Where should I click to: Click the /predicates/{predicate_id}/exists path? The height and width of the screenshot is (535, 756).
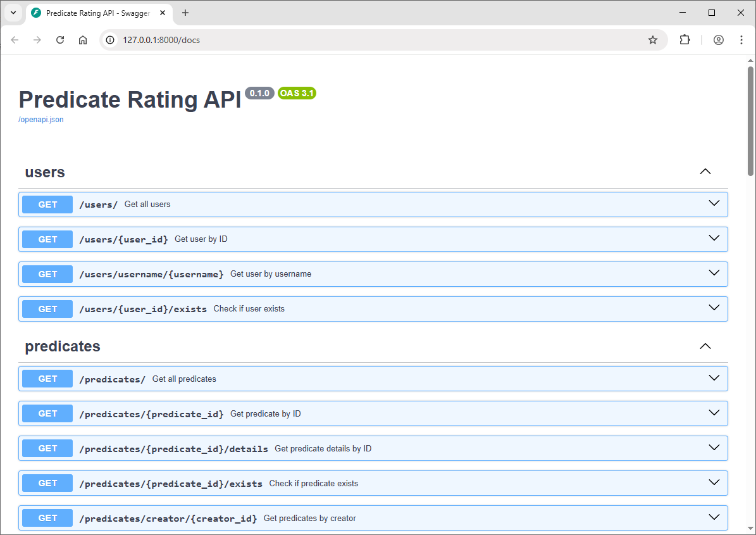(171, 483)
